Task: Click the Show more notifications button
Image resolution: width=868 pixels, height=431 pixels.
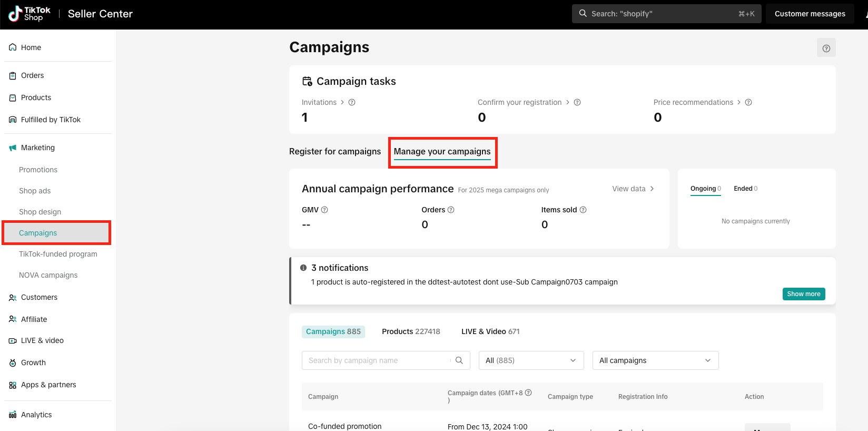Action: (803, 294)
